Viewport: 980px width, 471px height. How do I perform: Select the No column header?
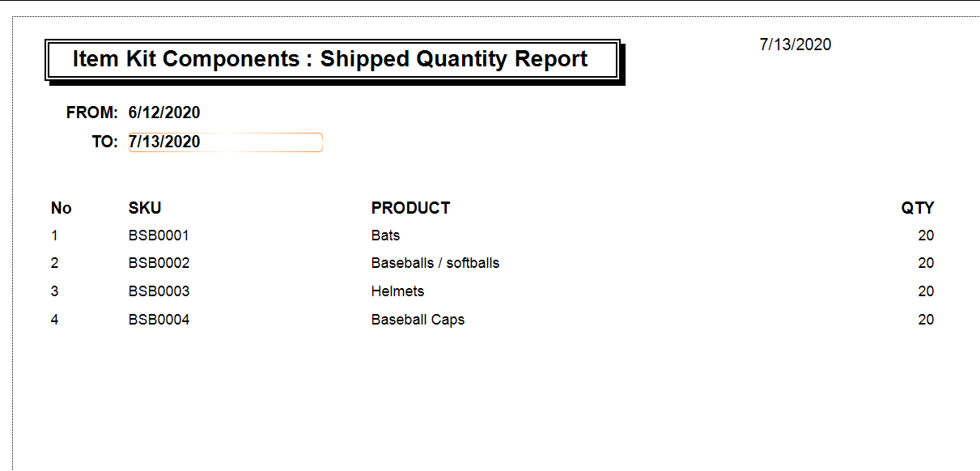pos(62,208)
